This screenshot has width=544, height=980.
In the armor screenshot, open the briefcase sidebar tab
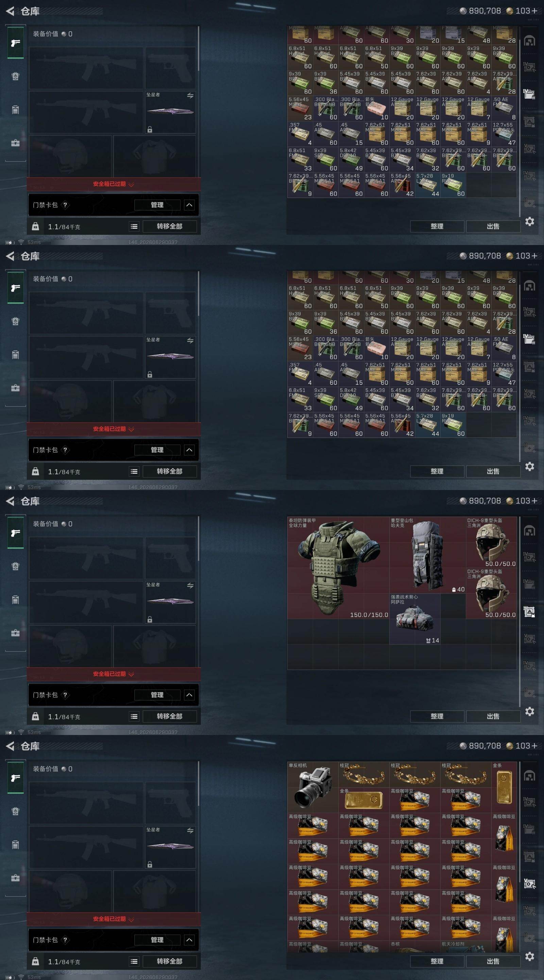click(x=15, y=633)
